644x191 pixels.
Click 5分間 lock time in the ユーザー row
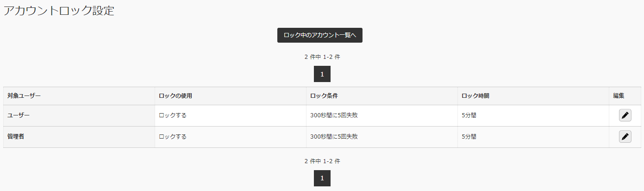pyautogui.click(x=469, y=115)
